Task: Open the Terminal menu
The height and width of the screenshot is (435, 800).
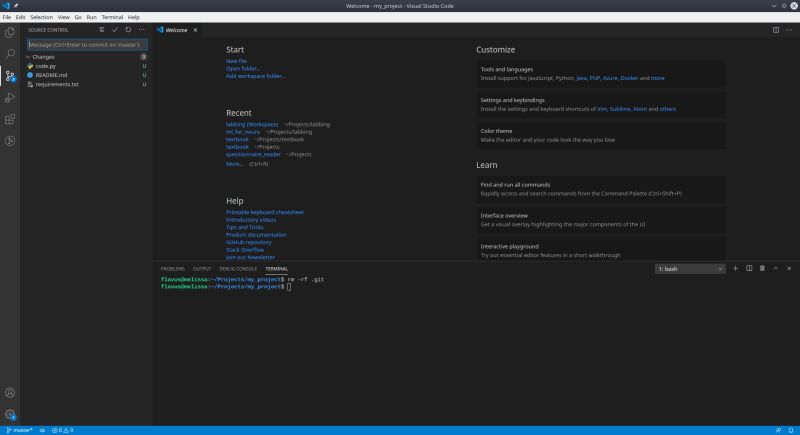Action: coord(112,17)
